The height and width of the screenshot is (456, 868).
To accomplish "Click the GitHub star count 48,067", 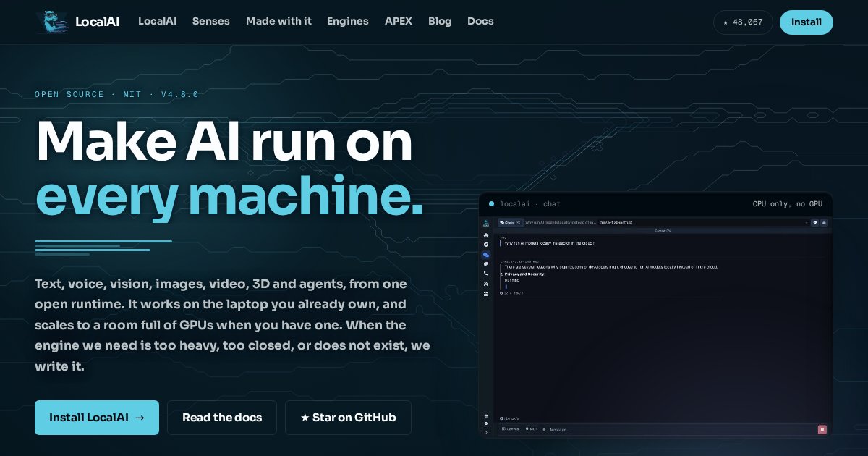I will [x=743, y=22].
